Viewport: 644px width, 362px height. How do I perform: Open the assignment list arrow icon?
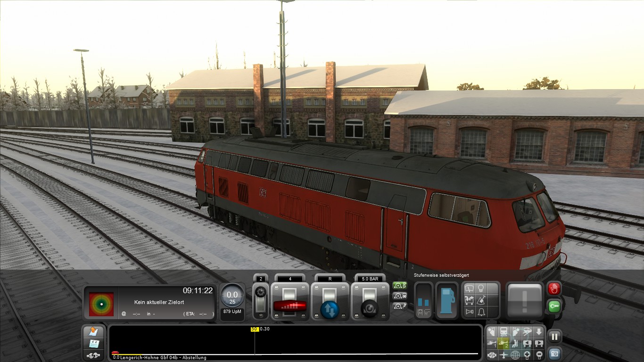[x=93, y=331]
